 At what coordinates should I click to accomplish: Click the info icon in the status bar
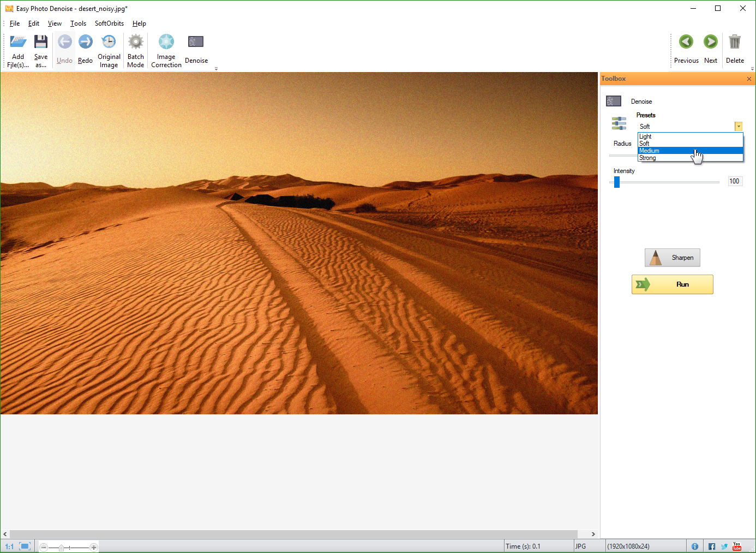pos(695,546)
